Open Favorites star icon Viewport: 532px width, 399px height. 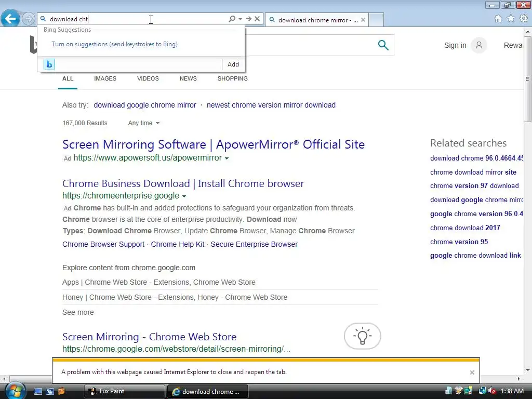[511, 19]
